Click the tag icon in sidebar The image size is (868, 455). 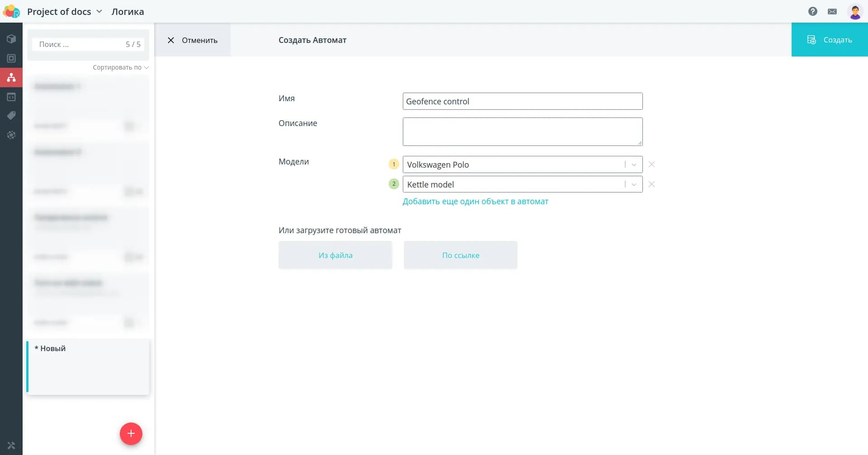click(11, 116)
